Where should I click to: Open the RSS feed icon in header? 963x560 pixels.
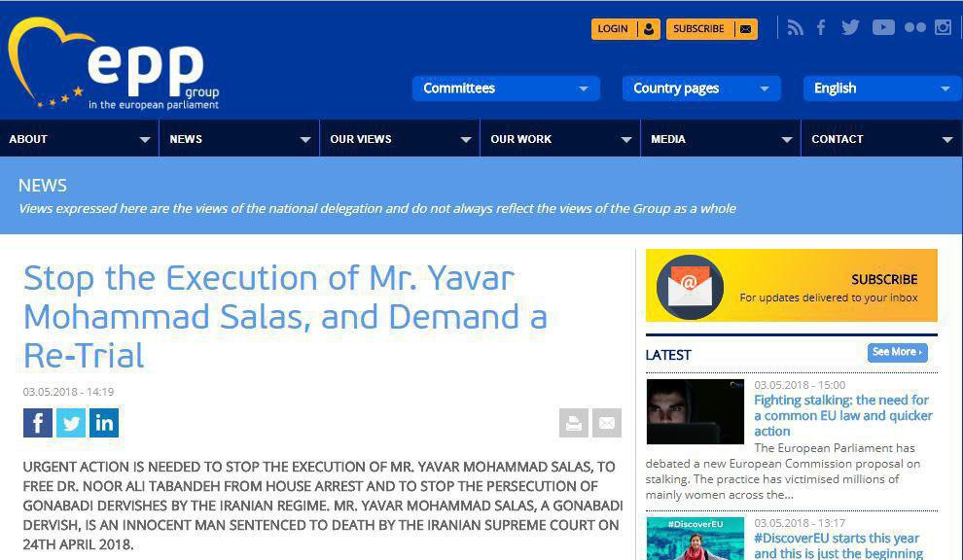point(796,28)
